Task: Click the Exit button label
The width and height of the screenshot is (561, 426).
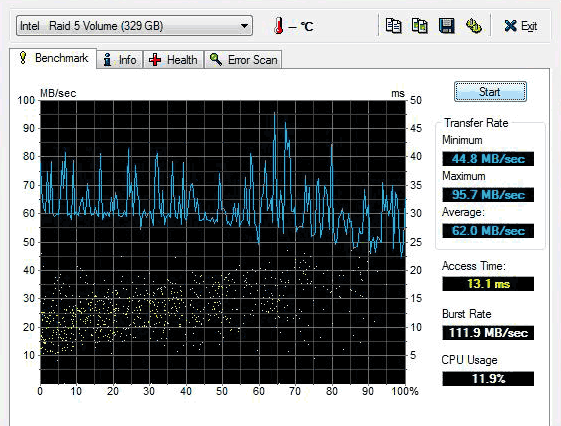Action: point(529,26)
